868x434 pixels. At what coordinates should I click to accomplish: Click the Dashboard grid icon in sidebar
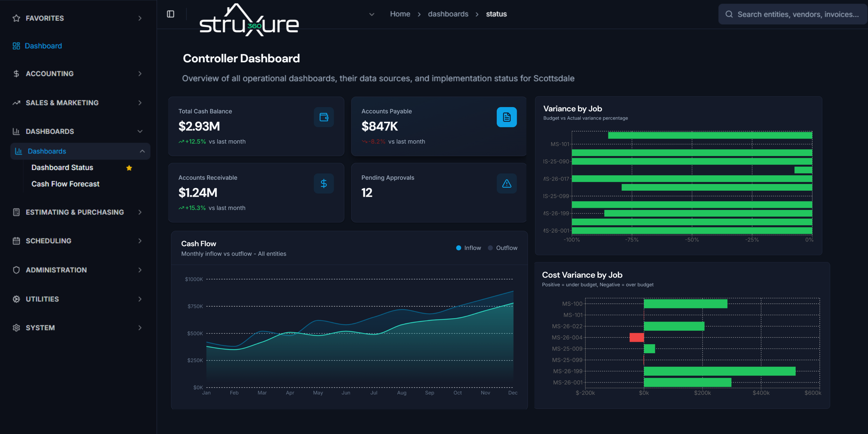coord(16,46)
